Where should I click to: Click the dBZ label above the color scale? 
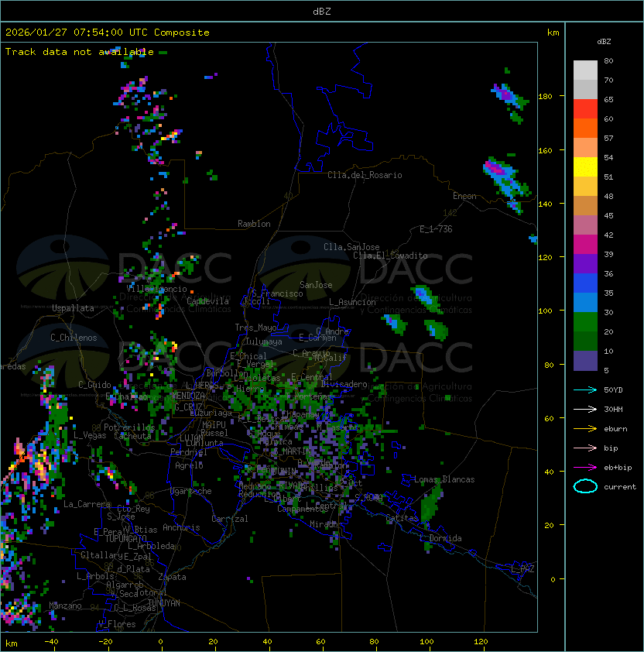pos(604,42)
